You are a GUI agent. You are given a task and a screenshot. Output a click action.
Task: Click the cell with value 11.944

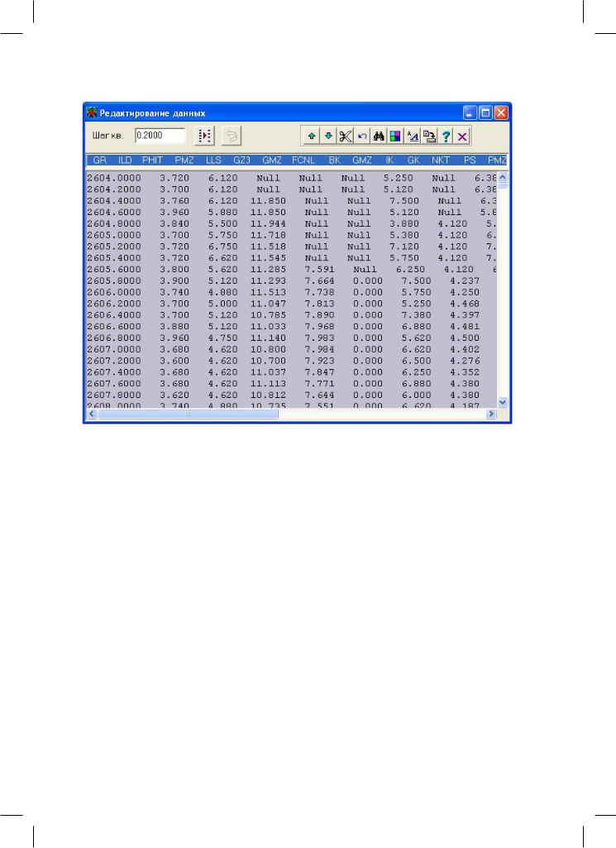pyautogui.click(x=268, y=223)
